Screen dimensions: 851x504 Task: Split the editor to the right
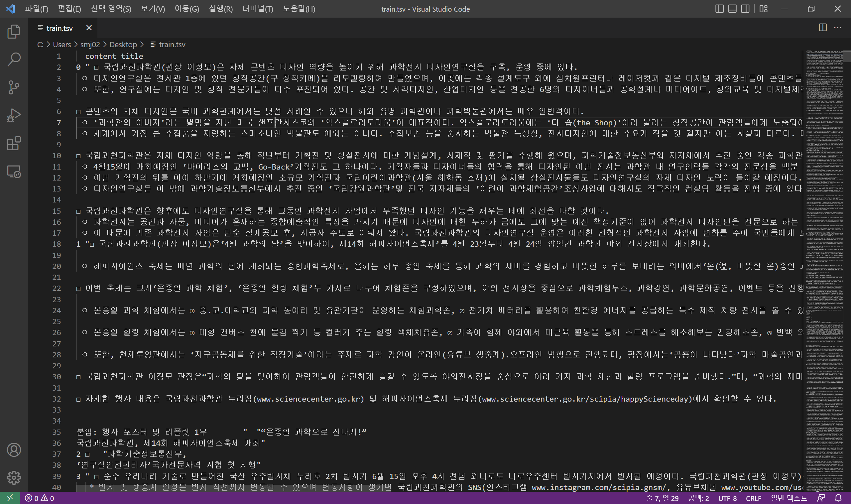[x=822, y=28]
